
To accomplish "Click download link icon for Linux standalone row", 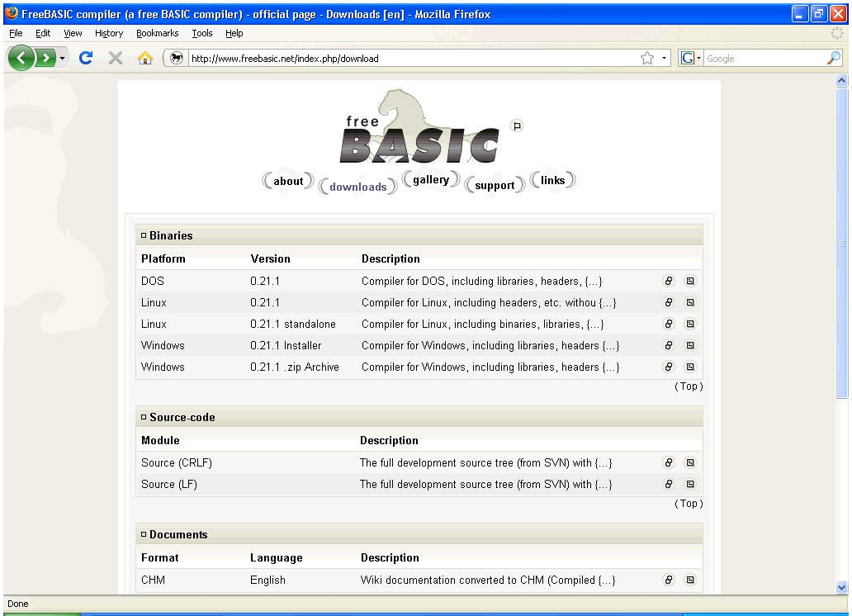I will click(669, 324).
